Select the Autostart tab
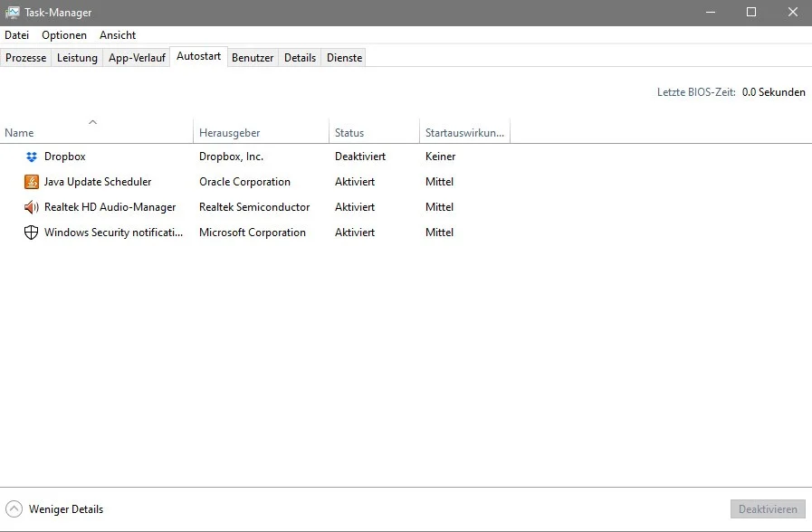 click(x=199, y=56)
